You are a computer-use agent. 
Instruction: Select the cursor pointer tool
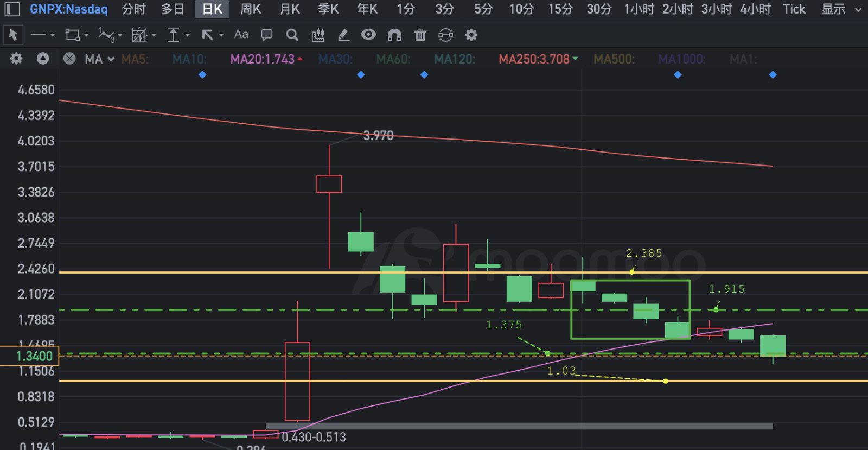(x=13, y=35)
